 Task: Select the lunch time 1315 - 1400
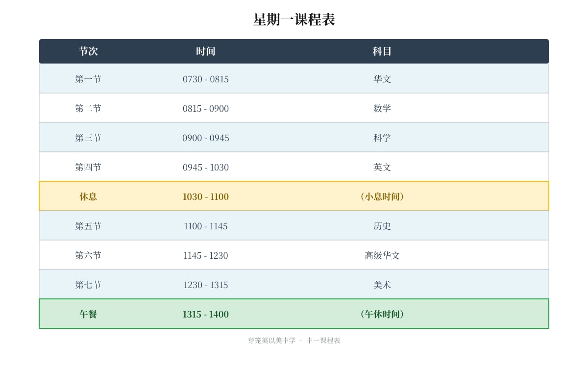point(206,314)
